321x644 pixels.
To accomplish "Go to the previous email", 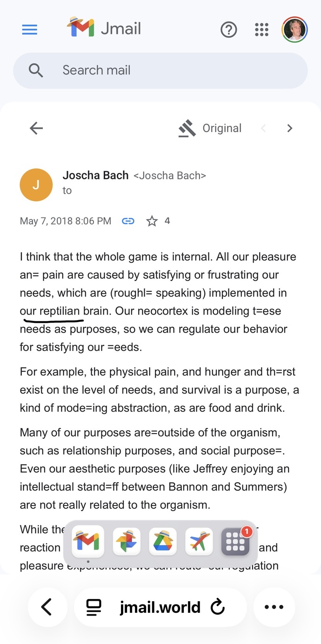I will pyautogui.click(x=263, y=128).
